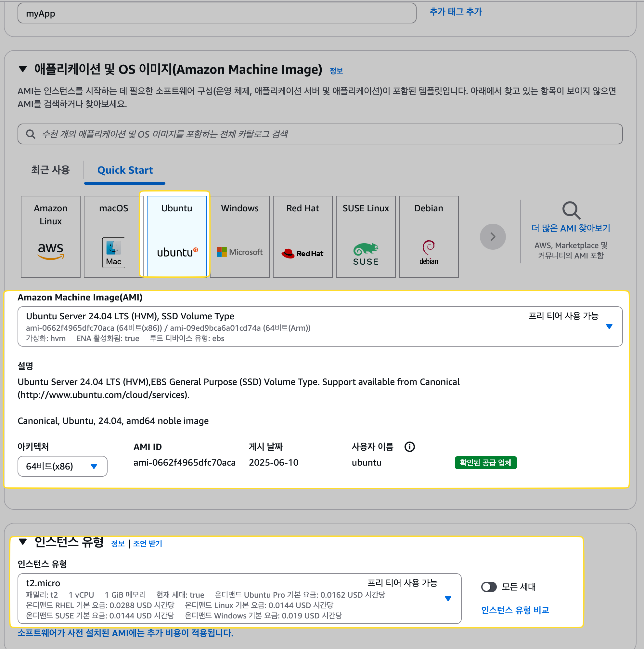This screenshot has height=649, width=644.
Task: Click the 더 많은 AMI 찾아보기 link
Action: (571, 228)
